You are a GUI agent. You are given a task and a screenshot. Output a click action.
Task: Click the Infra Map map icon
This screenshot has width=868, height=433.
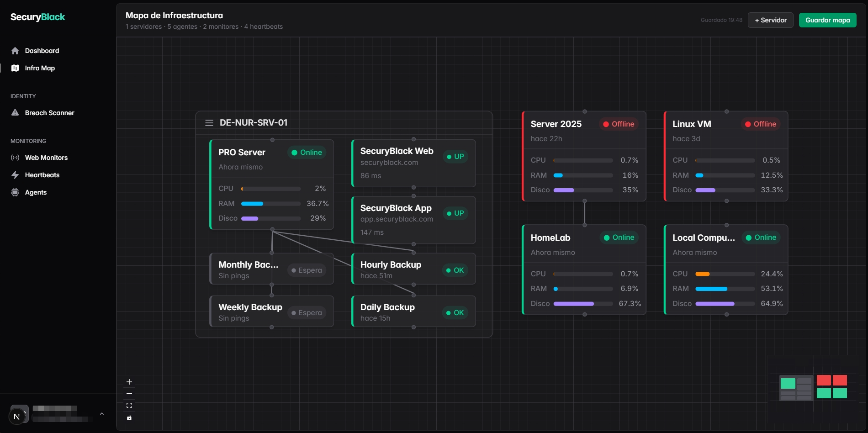(15, 68)
